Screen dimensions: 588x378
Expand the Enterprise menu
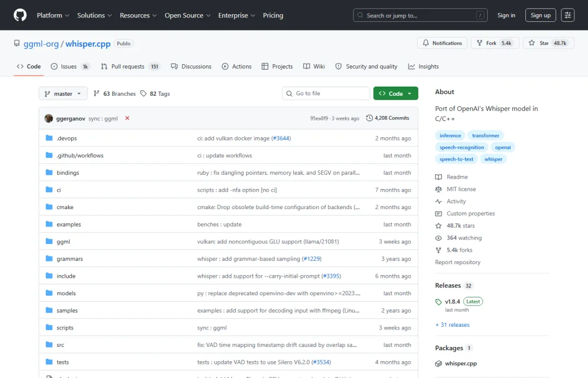click(x=237, y=15)
